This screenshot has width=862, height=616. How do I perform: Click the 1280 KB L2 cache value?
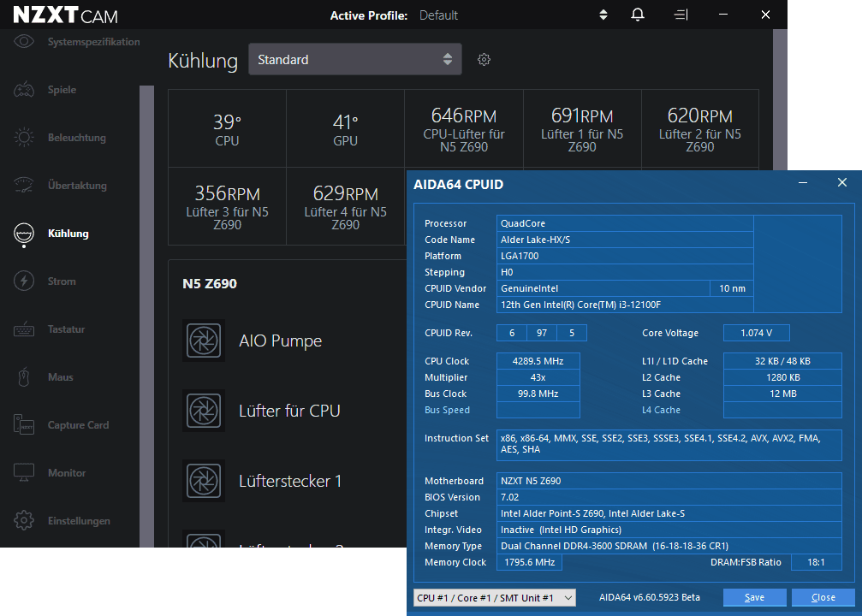pyautogui.click(x=783, y=377)
